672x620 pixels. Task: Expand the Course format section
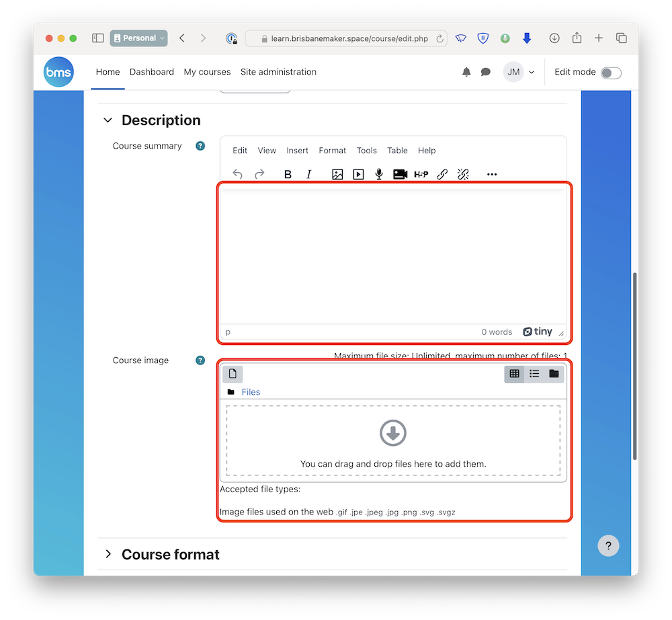108,554
